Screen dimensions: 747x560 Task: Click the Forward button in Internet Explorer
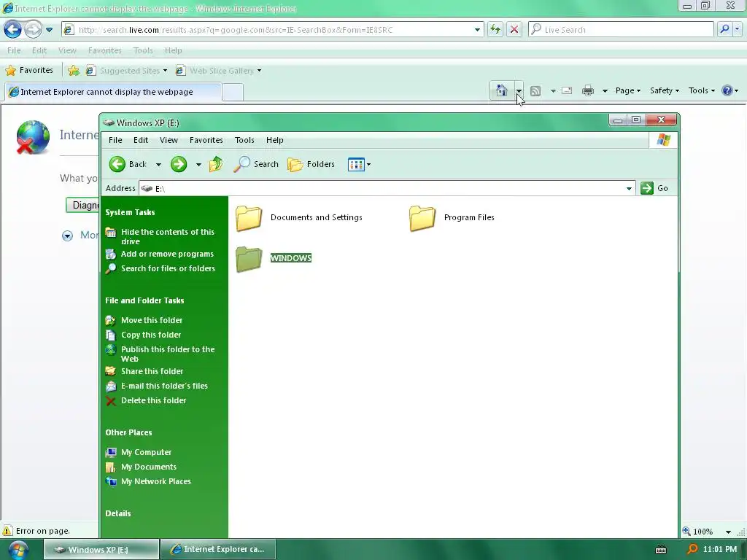(x=33, y=29)
